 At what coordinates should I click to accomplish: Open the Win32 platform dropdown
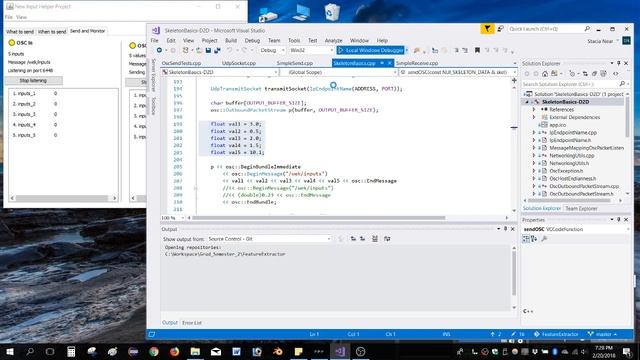311,50
